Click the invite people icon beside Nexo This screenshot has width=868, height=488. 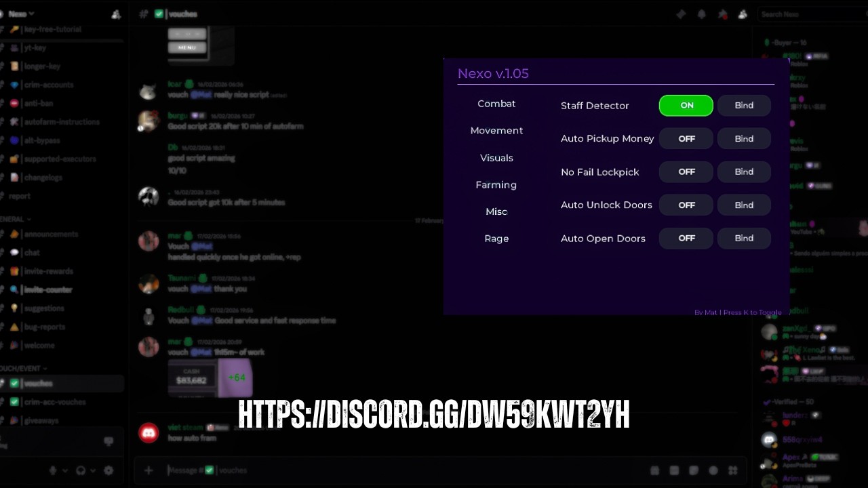point(116,14)
